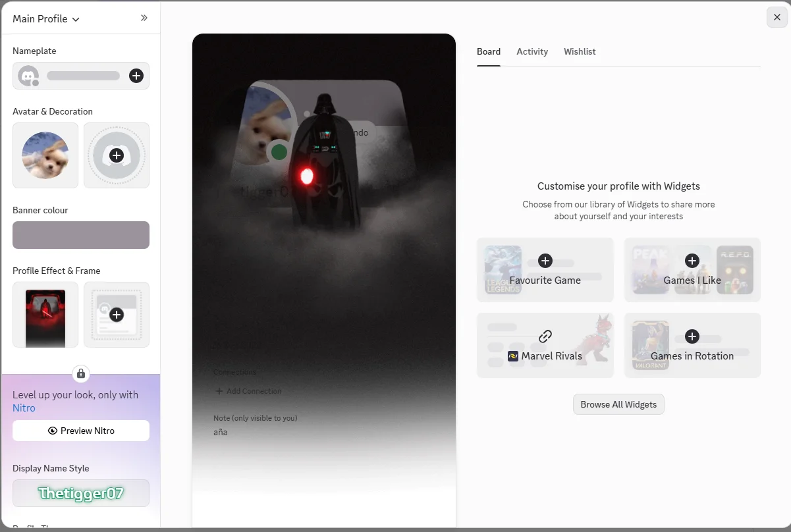Click the "Nameplate" section label

34,51
